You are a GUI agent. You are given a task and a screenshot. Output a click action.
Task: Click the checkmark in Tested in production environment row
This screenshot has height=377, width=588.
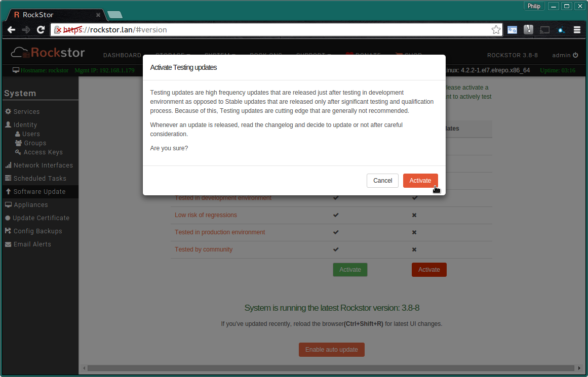(336, 232)
